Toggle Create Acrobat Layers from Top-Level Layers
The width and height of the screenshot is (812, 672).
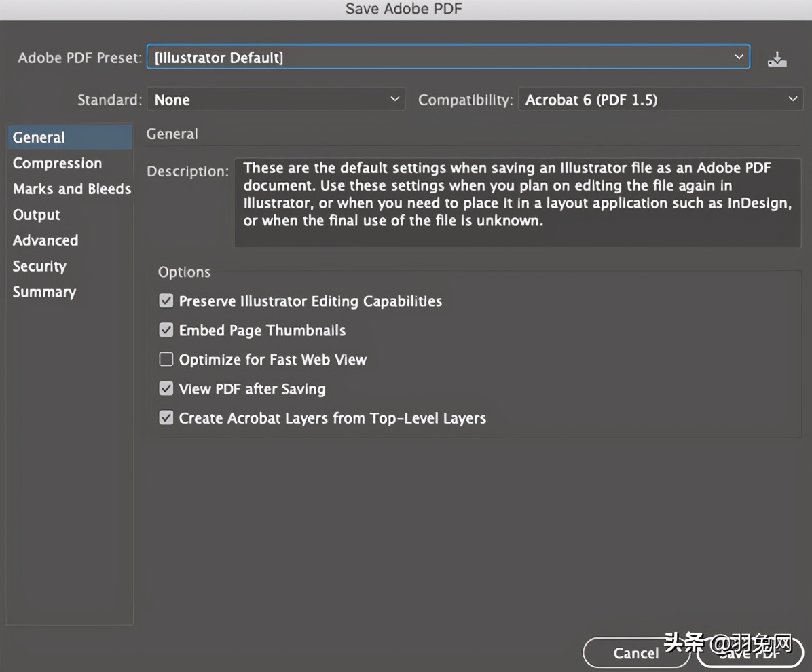[x=166, y=418]
